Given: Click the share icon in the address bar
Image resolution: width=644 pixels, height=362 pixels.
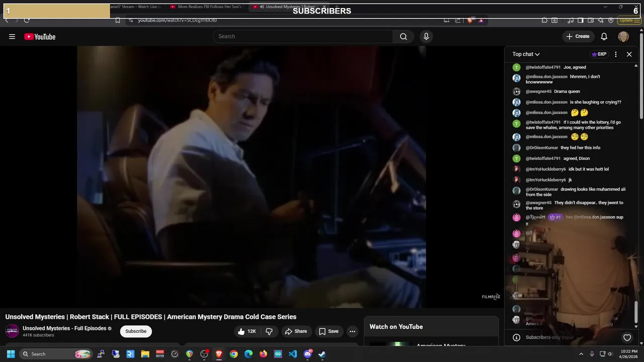Looking at the screenshot, I should pos(458,20).
